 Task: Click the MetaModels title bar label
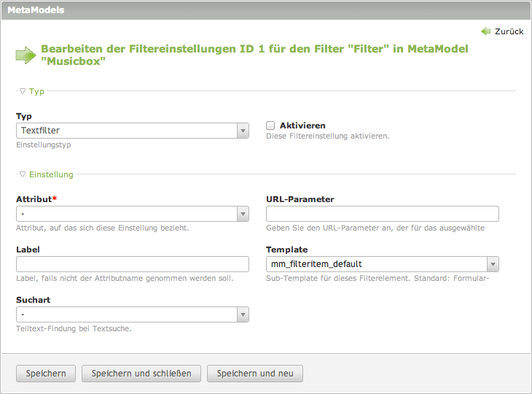point(36,10)
